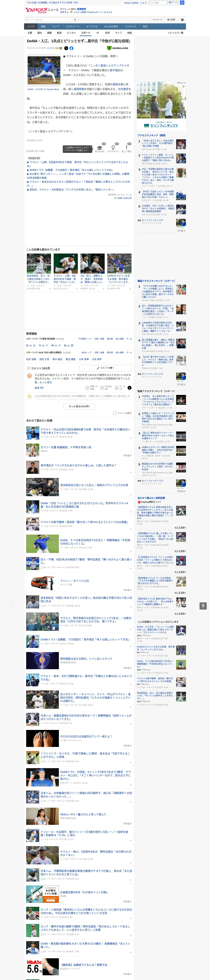The image size is (210, 980).
Task: Click the BASEBALL KING publisher logo
Action: [118, 48]
